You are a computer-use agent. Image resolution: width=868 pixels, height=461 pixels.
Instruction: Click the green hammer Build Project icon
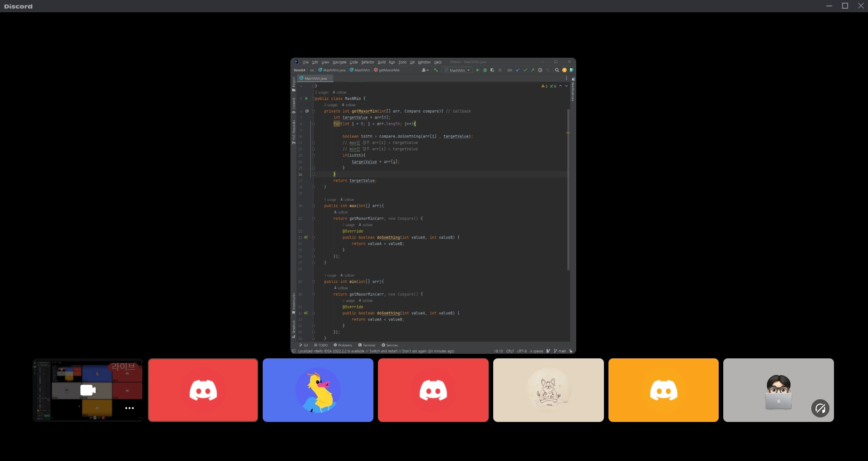tap(436, 70)
